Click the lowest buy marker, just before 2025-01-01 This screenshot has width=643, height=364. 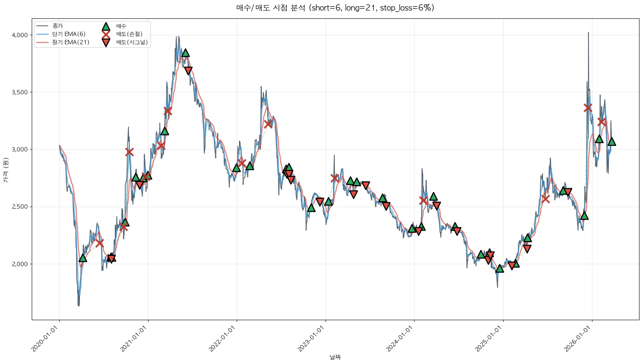click(500, 268)
